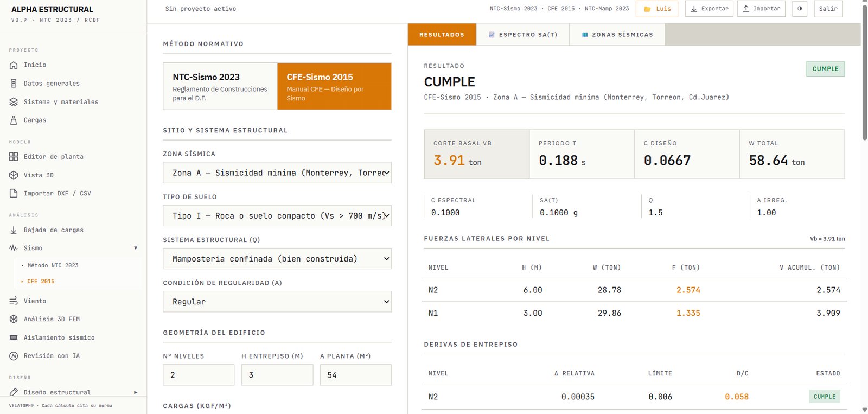
Task: Open the Zona Sísmica dropdown
Action: [x=277, y=173]
